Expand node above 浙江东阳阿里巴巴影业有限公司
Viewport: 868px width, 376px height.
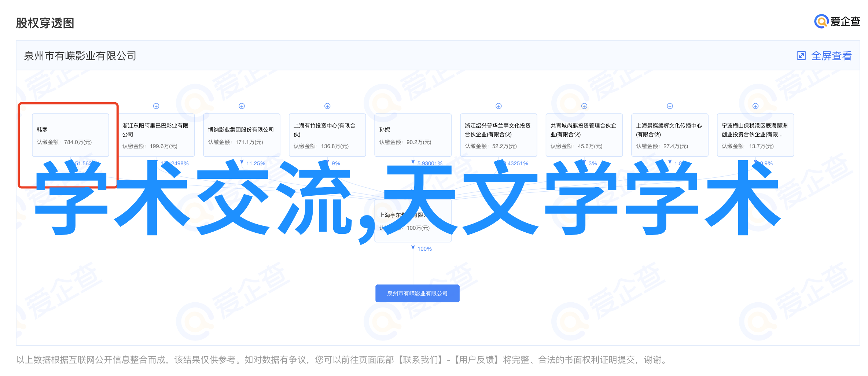[x=156, y=106]
